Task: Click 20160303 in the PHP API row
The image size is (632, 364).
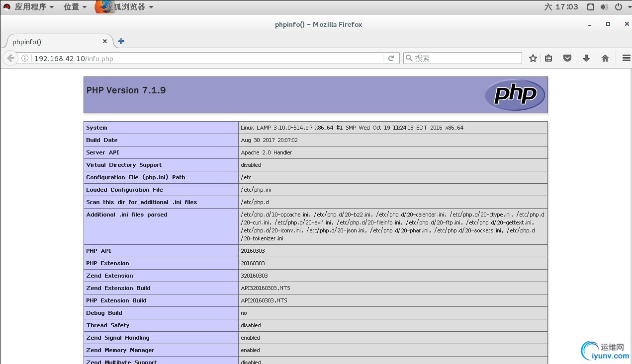Action: 253,251
